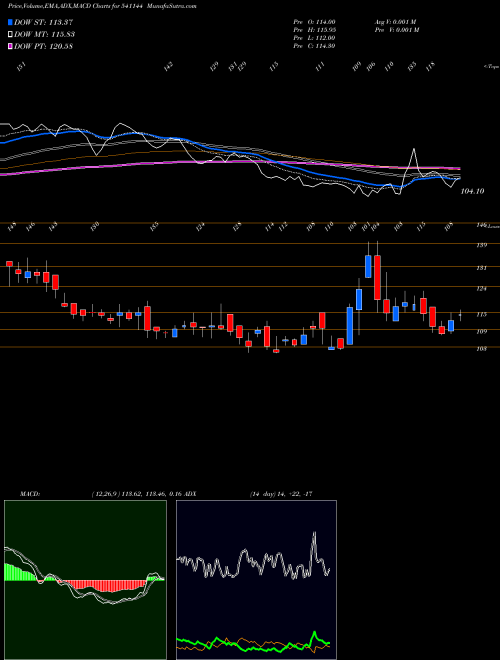Click the ADX indicator panel

(x=256, y=580)
